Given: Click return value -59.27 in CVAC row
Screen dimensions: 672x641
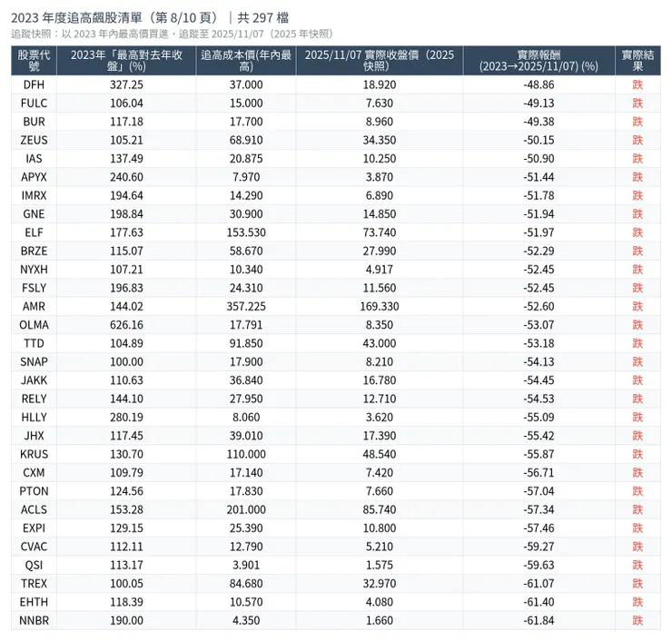Looking at the screenshot, I should [x=539, y=547].
